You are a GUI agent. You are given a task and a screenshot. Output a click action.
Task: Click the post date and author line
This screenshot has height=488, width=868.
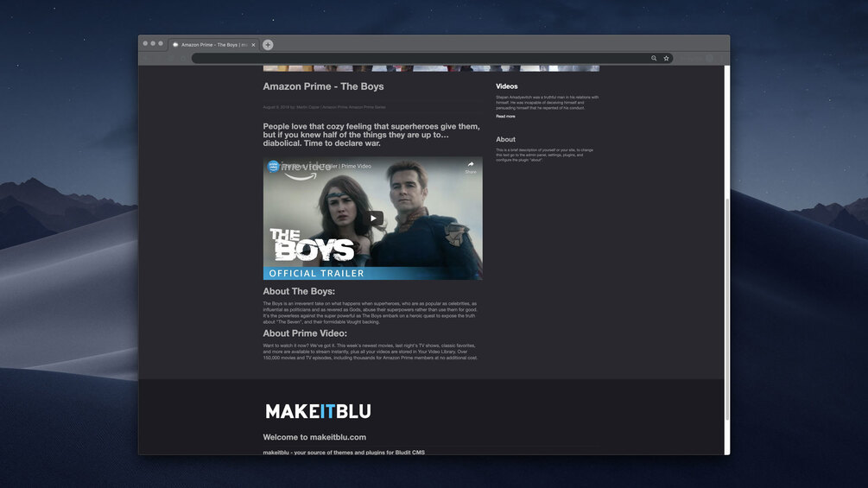click(325, 107)
